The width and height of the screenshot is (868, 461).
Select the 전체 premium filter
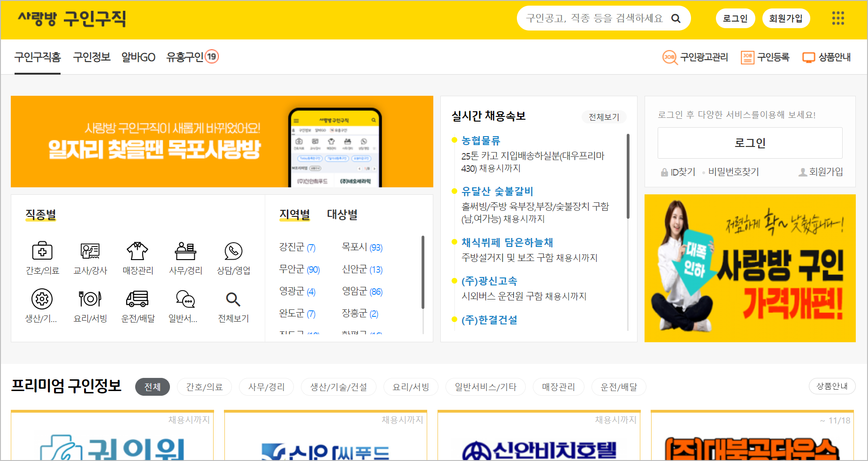pos(153,387)
